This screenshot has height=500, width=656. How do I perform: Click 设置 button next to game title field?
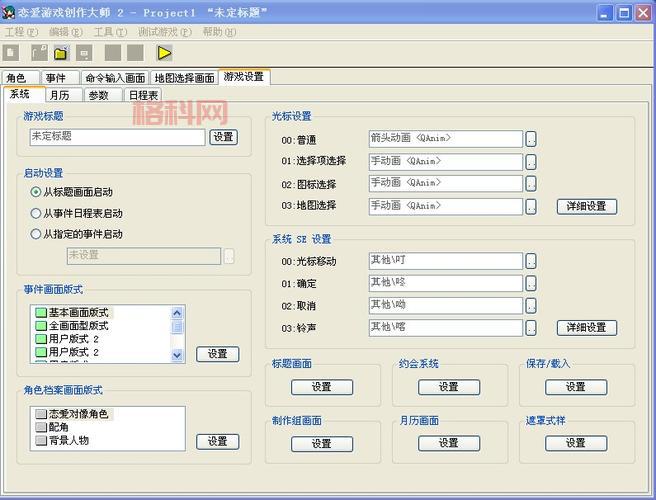click(x=223, y=137)
